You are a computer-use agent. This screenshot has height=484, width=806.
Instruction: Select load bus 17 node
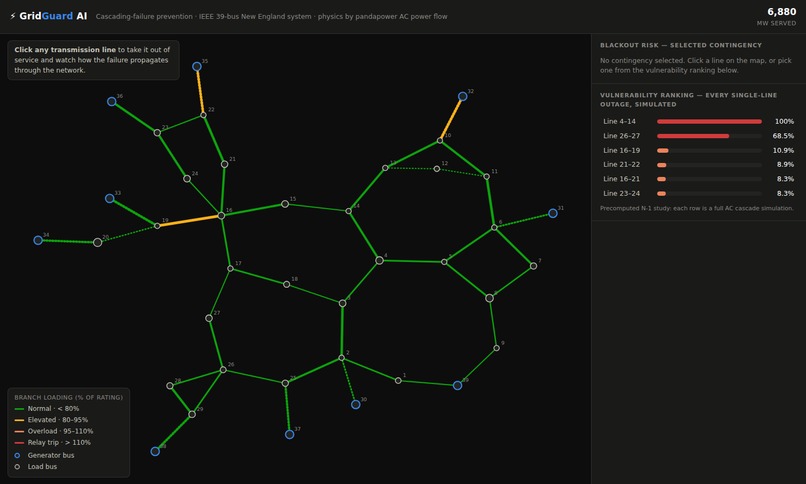coord(230,269)
